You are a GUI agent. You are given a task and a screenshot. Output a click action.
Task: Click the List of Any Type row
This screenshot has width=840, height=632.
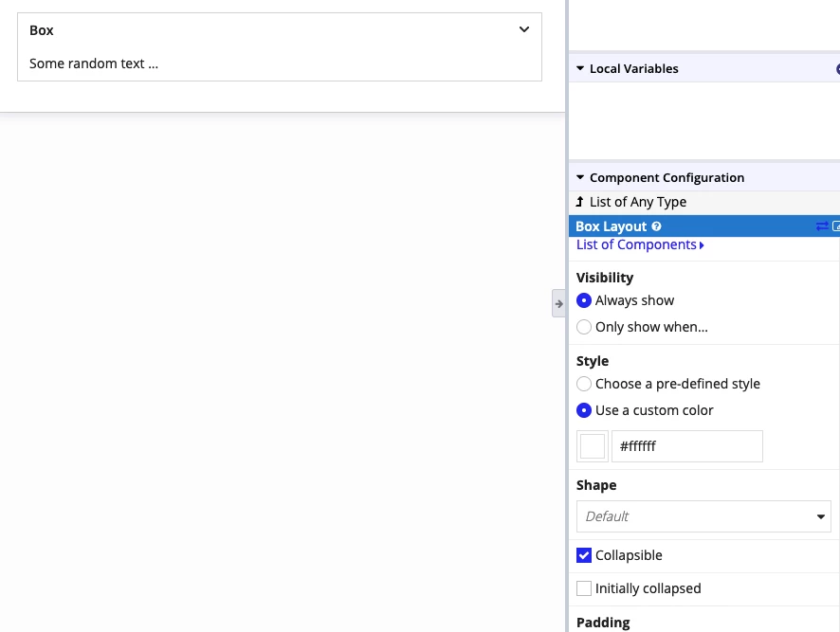coord(703,202)
